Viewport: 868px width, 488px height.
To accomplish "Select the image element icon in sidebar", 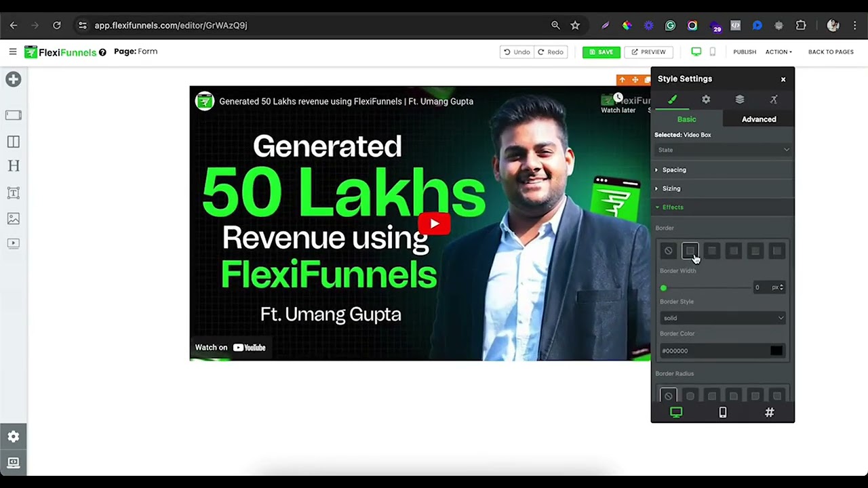I will coord(13,219).
